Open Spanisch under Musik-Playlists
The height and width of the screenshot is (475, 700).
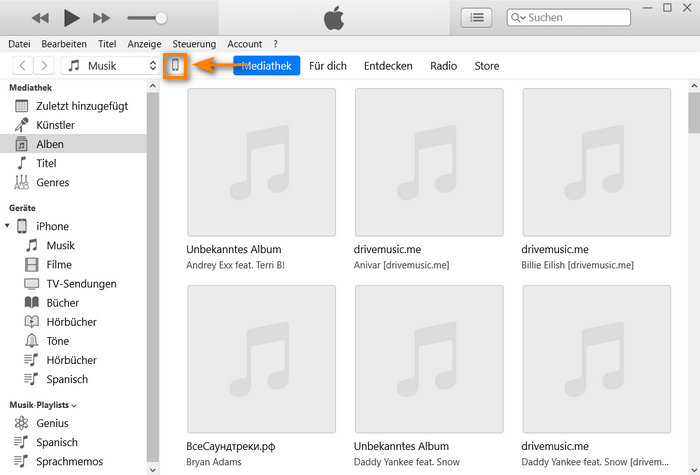73,442
